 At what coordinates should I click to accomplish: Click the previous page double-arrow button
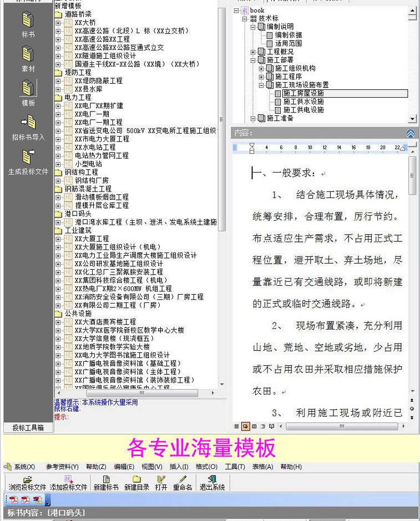412,401
